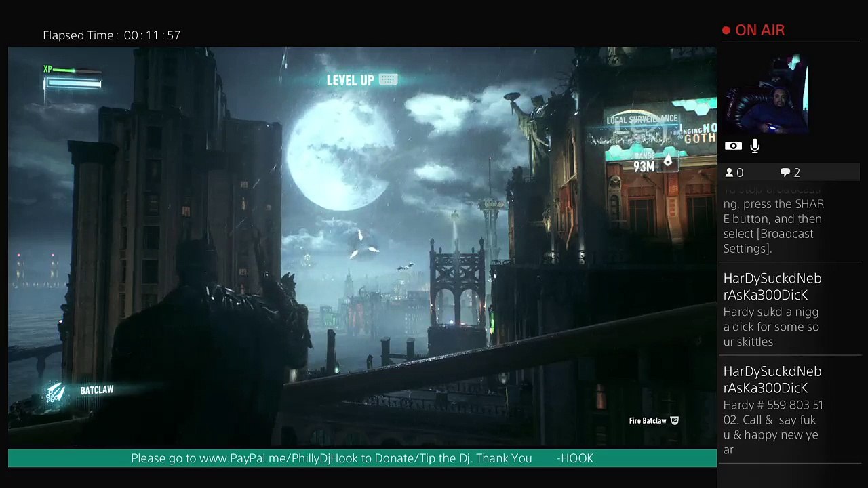Viewport: 868px width, 488px height.
Task: Click the icon beside LEVEL UP
Action: 388,80
